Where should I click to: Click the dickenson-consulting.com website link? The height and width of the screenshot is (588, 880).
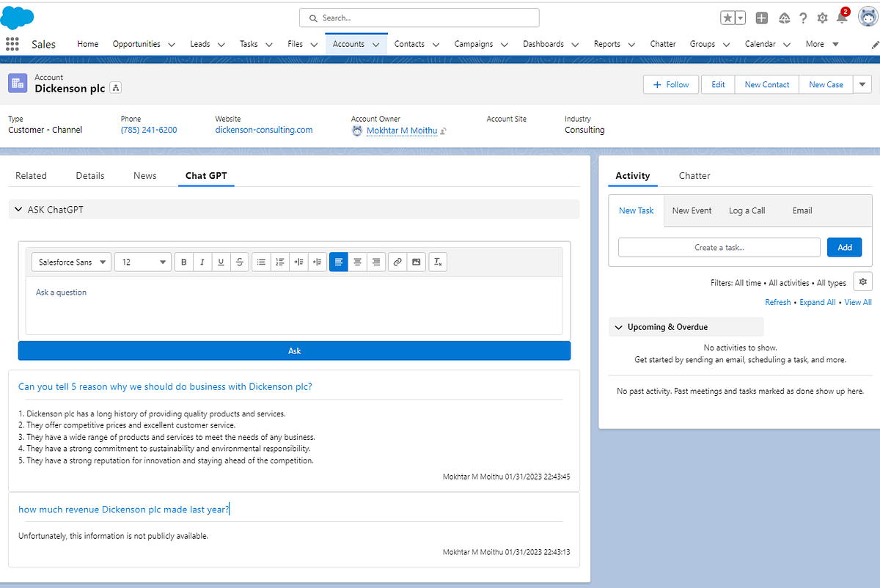click(263, 130)
